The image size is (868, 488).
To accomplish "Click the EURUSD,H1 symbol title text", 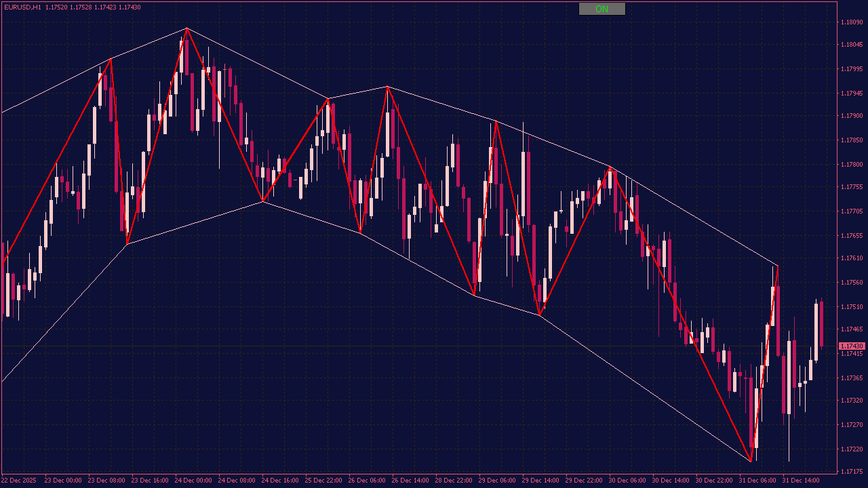I will click(x=22, y=7).
